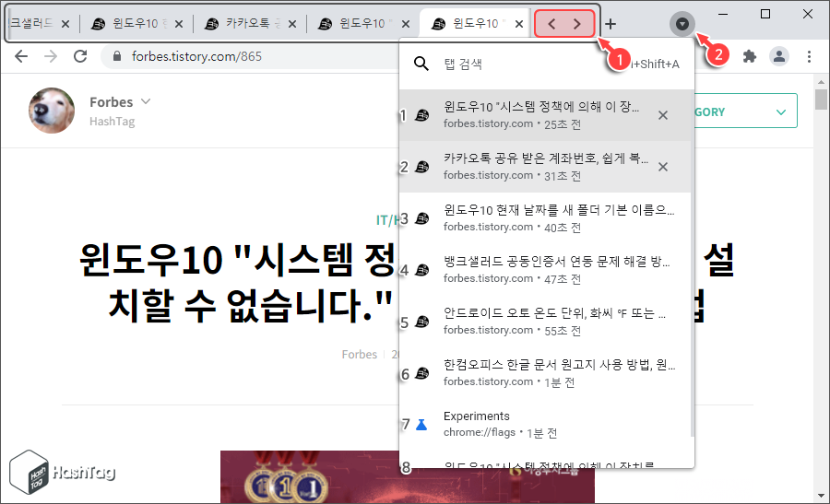The image size is (830, 504).
Task: Expand the Forbes chevron dropdown
Action: coord(146,101)
